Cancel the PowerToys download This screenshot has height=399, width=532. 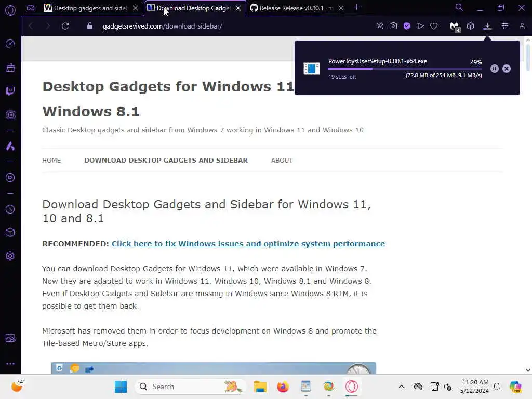pos(507,69)
